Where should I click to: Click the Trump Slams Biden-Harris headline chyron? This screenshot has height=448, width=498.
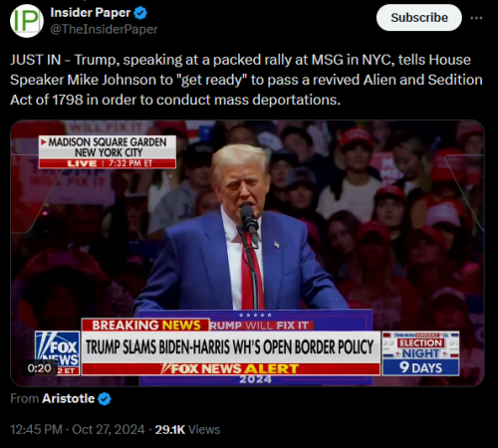[x=231, y=347]
